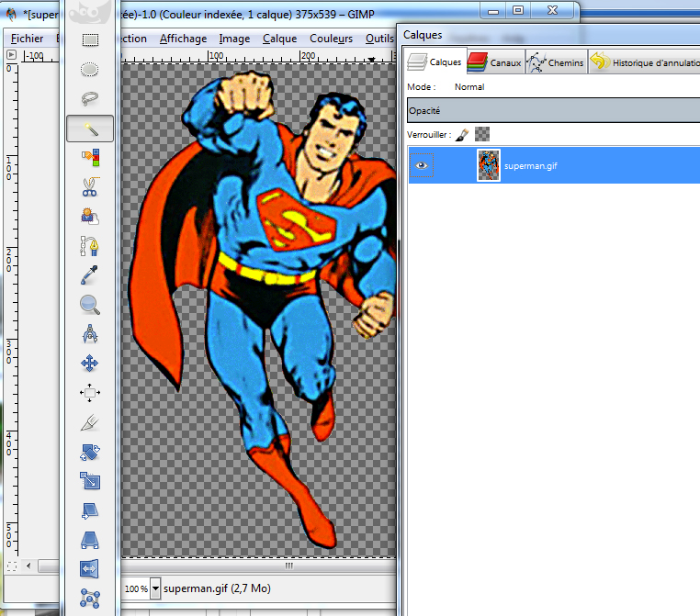This screenshot has width=700, height=616.
Task: Select the Flip tool
Action: pos(89,568)
